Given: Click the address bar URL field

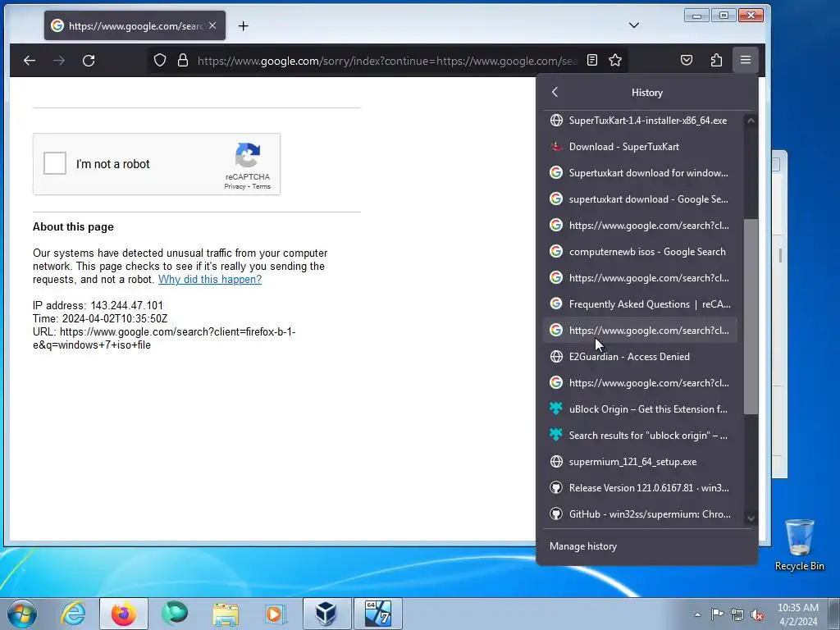Looking at the screenshot, I should click(x=386, y=61).
